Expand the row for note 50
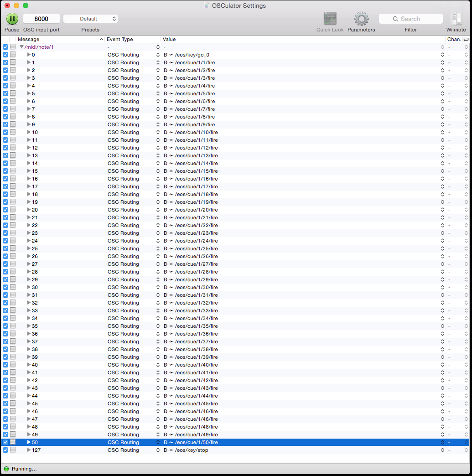Image resolution: width=472 pixels, height=476 pixels. (x=29, y=442)
